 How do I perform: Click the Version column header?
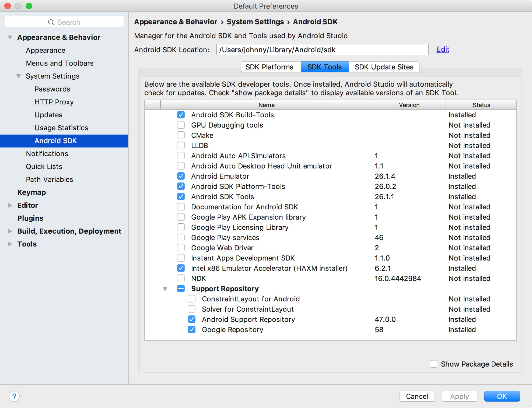pos(409,105)
